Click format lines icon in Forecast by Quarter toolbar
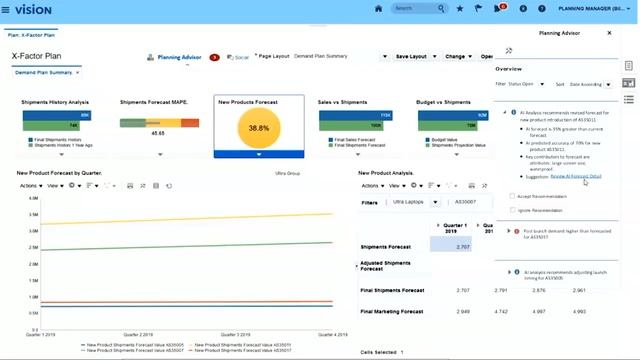Screen dimensions: 640x360 pyautogui.click(x=89, y=185)
